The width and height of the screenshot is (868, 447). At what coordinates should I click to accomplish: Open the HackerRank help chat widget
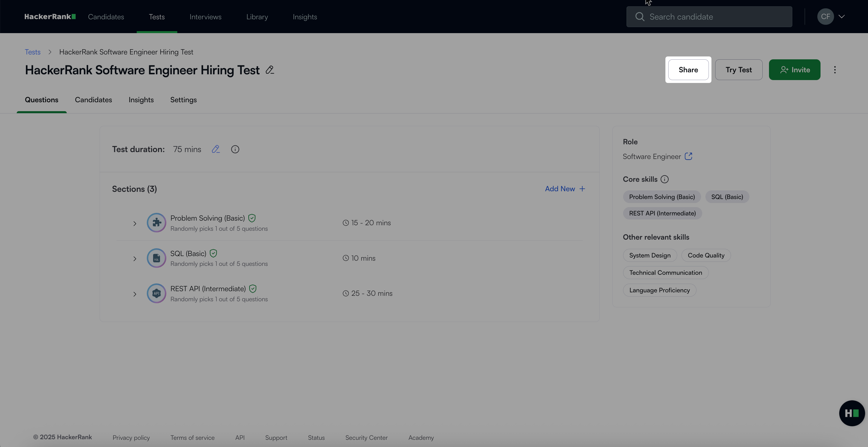[x=852, y=413]
